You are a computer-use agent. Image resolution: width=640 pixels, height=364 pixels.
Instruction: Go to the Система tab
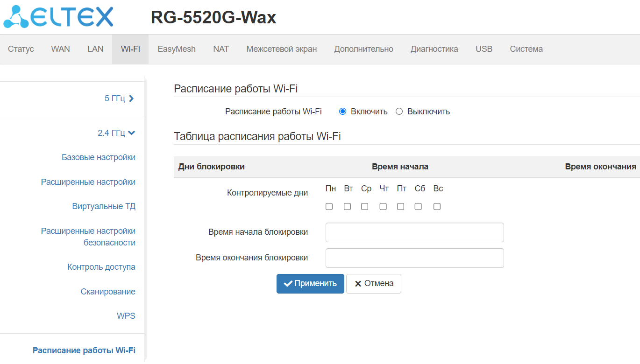526,49
